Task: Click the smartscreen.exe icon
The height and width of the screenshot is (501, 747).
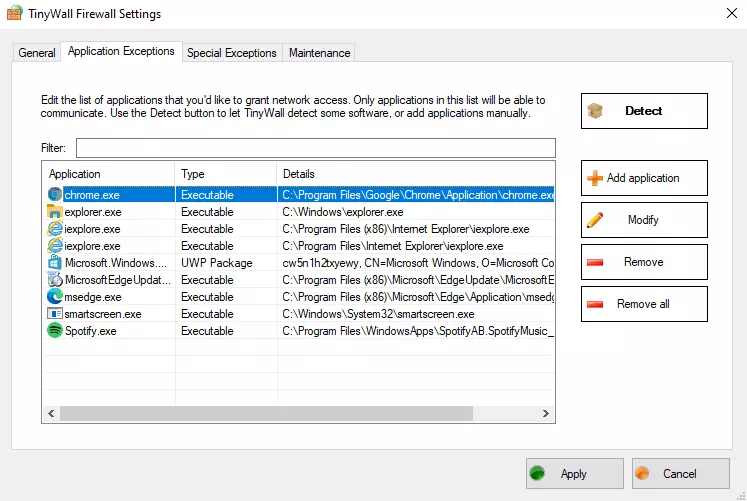Action: click(55, 314)
